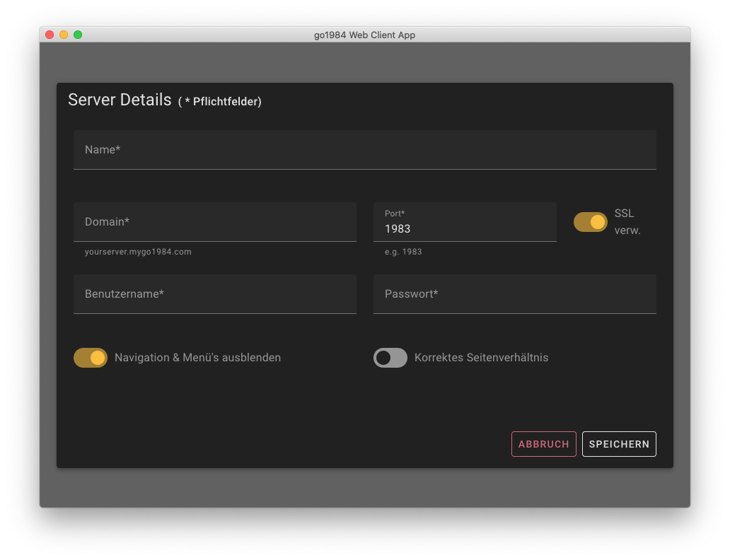Click the "Navigation & Menü's ausblenden" label text
Screen dimensions: 730x560
(x=197, y=358)
